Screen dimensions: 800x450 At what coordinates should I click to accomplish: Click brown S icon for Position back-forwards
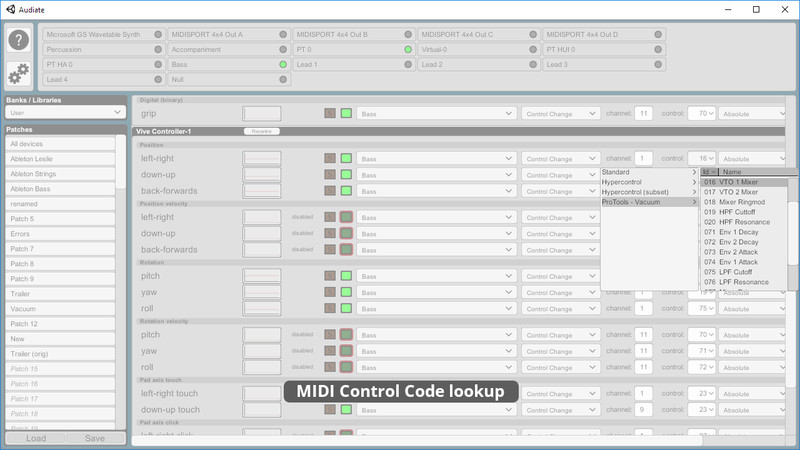[330, 191]
